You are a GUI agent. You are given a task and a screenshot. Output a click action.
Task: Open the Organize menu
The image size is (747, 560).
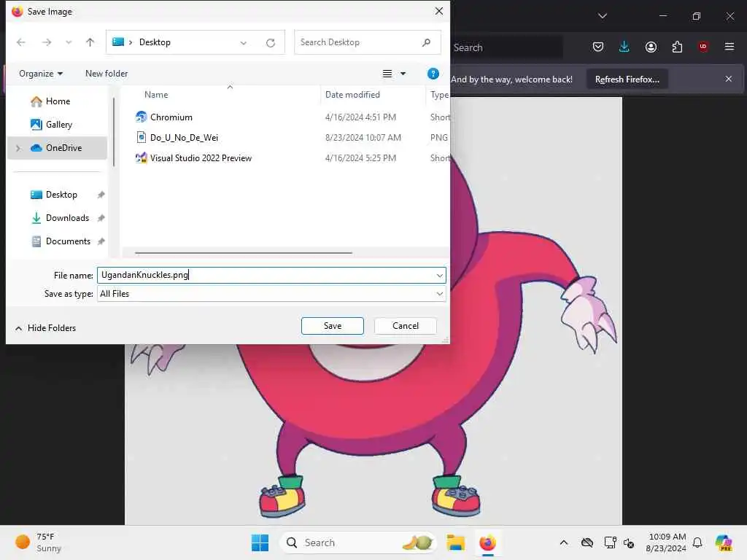(x=41, y=74)
